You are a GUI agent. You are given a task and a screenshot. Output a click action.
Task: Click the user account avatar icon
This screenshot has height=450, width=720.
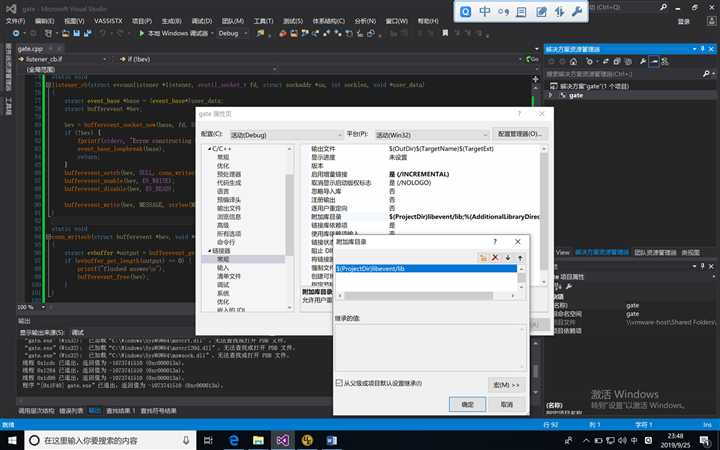(710, 21)
